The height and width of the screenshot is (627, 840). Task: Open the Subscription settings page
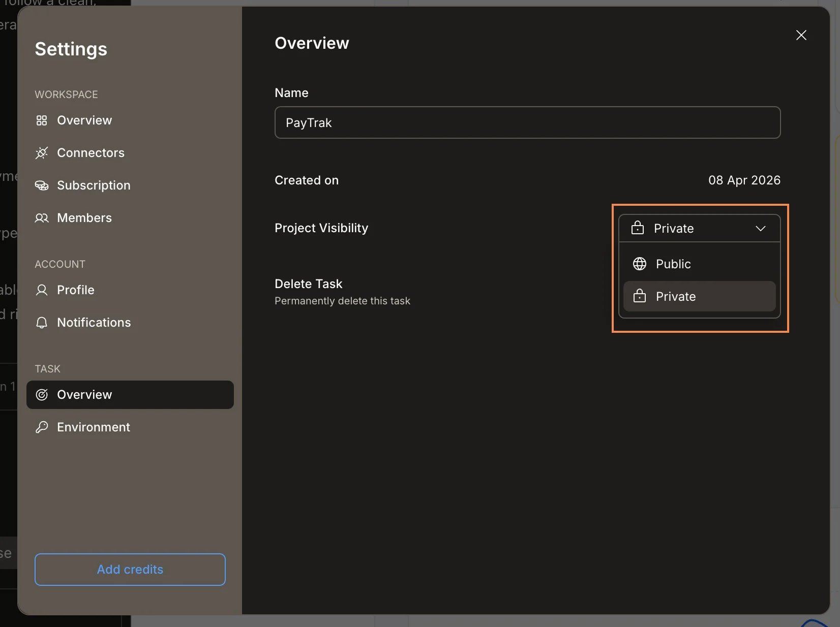(130, 185)
